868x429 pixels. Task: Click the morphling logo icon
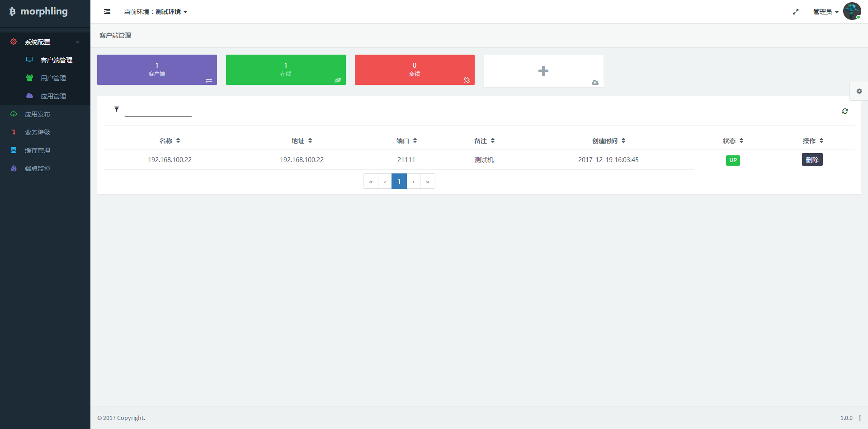[x=12, y=12]
